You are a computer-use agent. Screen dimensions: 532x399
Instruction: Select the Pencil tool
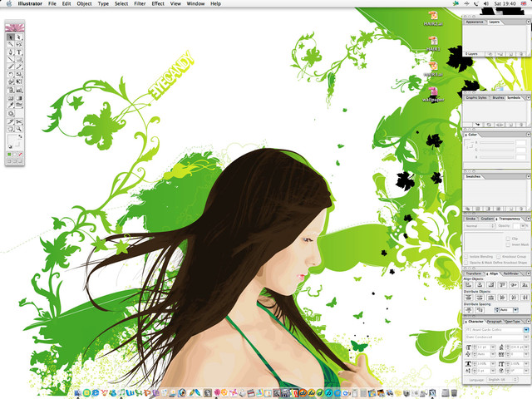19,66
